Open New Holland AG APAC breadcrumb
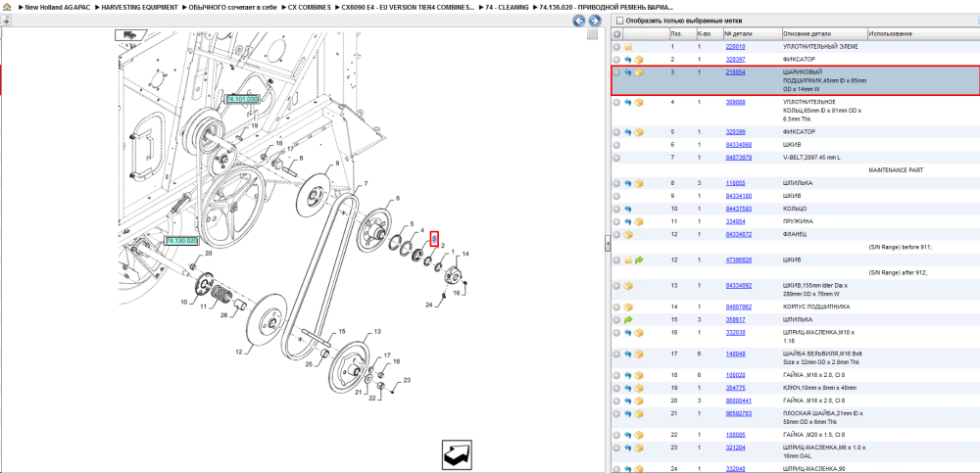980x473 pixels. (x=59, y=8)
